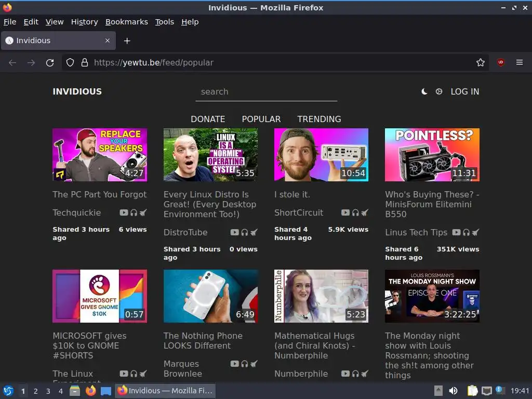
Task: Click the volume speaker tray icon
Action: [x=453, y=391]
